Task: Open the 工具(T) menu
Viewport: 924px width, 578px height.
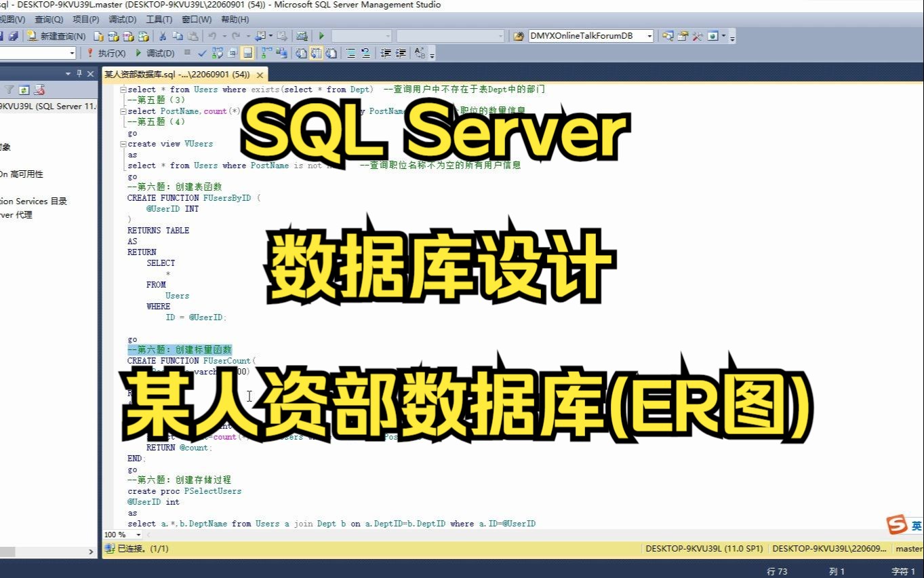Action: coord(159,20)
